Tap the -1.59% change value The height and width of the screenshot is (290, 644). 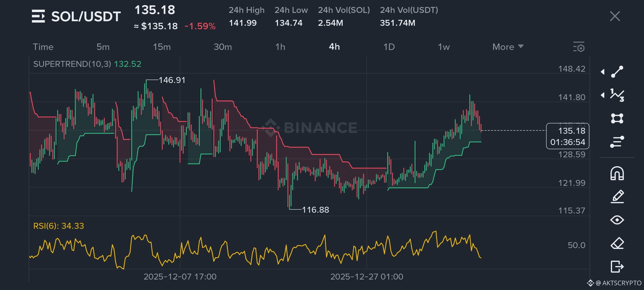tap(200, 26)
